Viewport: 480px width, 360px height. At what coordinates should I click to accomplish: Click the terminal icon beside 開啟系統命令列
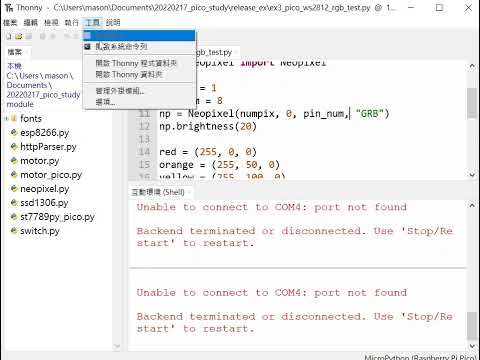point(87,47)
